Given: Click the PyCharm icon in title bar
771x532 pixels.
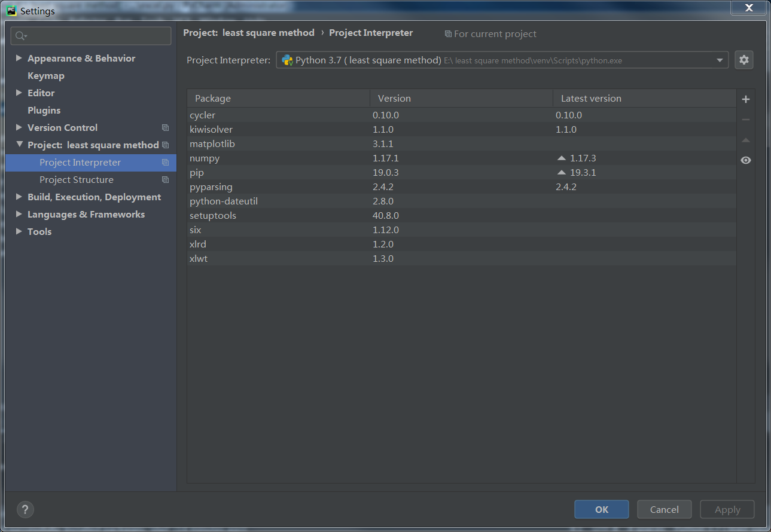Looking at the screenshot, I should click(11, 11).
